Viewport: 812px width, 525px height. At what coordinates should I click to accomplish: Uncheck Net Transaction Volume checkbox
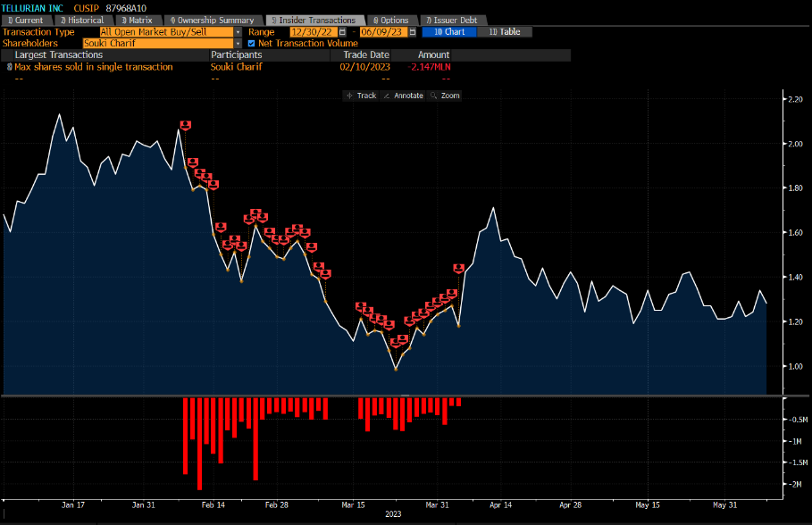click(x=251, y=43)
